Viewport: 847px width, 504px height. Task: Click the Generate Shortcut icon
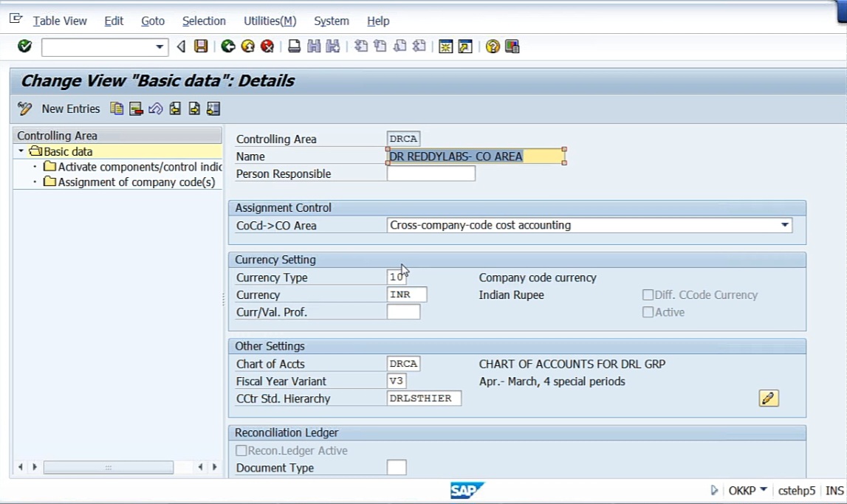(465, 46)
